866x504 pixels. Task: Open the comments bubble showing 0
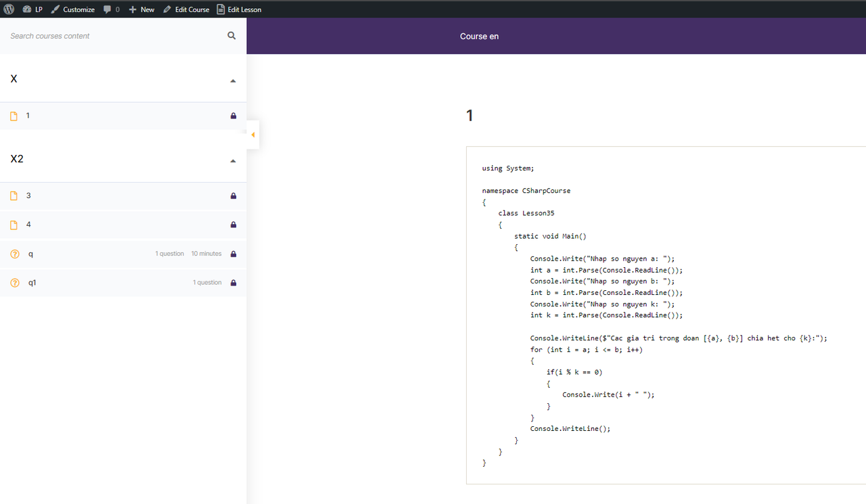[112, 9]
